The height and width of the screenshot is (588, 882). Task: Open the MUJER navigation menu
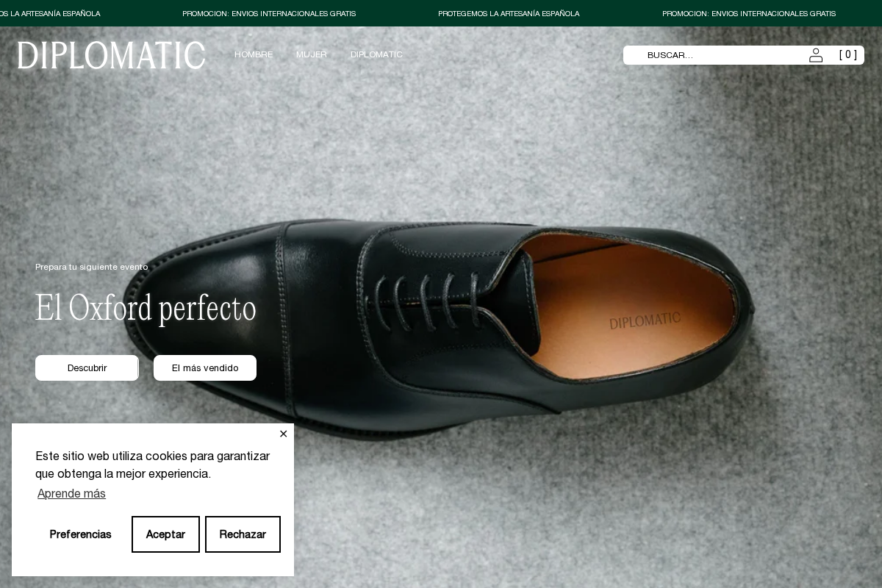pos(311,54)
